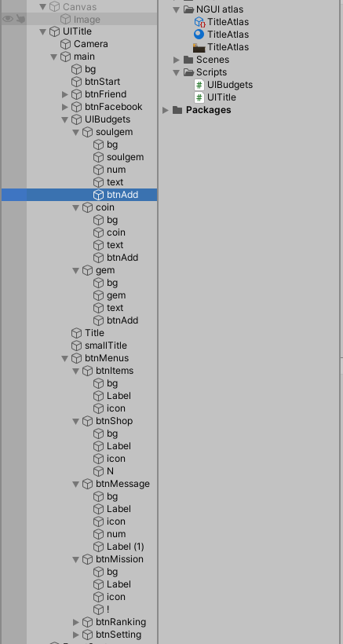The image size is (343, 644).
Task: Collapse the Scripts folder
Action: [x=177, y=73]
